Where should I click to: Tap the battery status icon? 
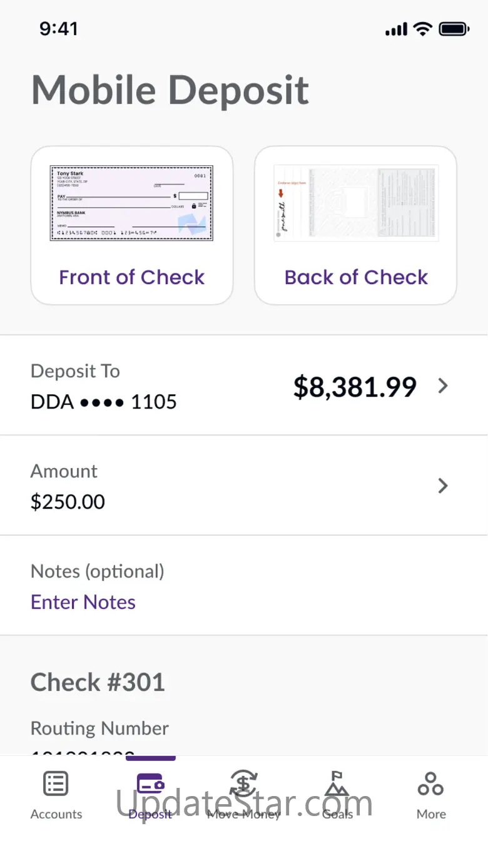(x=454, y=29)
